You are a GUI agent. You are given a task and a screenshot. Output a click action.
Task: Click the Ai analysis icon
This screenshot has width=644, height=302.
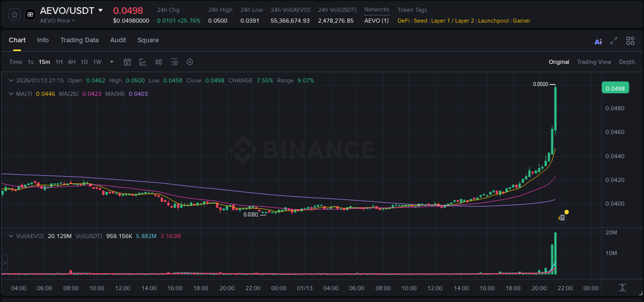[598, 40]
